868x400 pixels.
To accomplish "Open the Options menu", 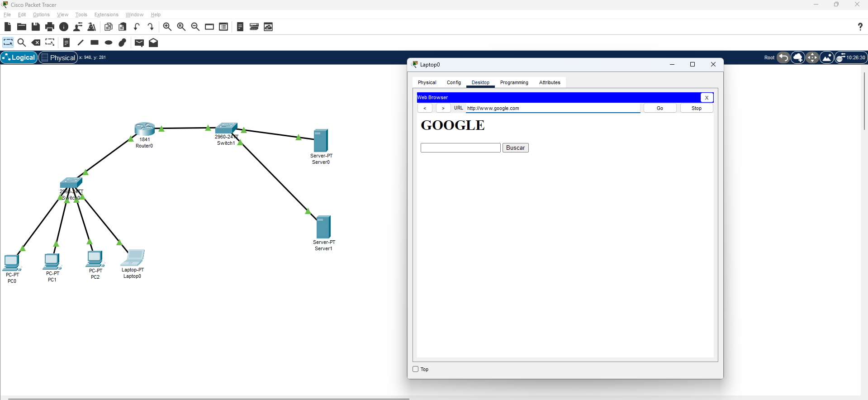I will click(x=41, y=14).
